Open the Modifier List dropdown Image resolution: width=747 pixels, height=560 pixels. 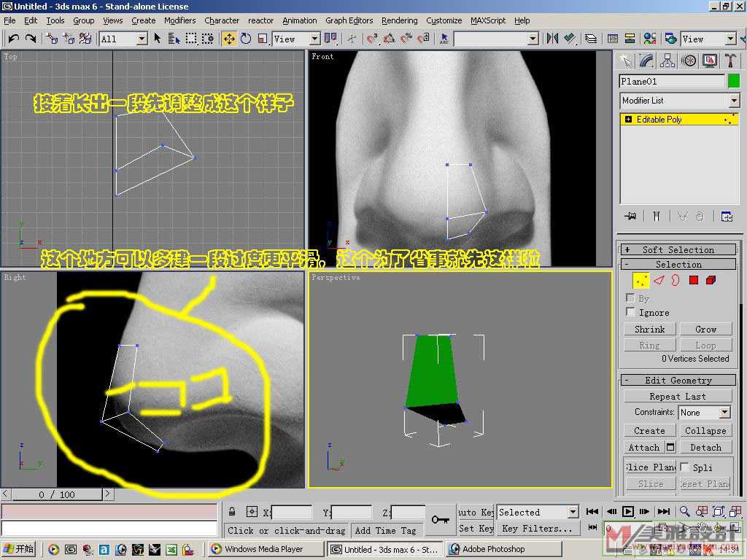click(679, 101)
